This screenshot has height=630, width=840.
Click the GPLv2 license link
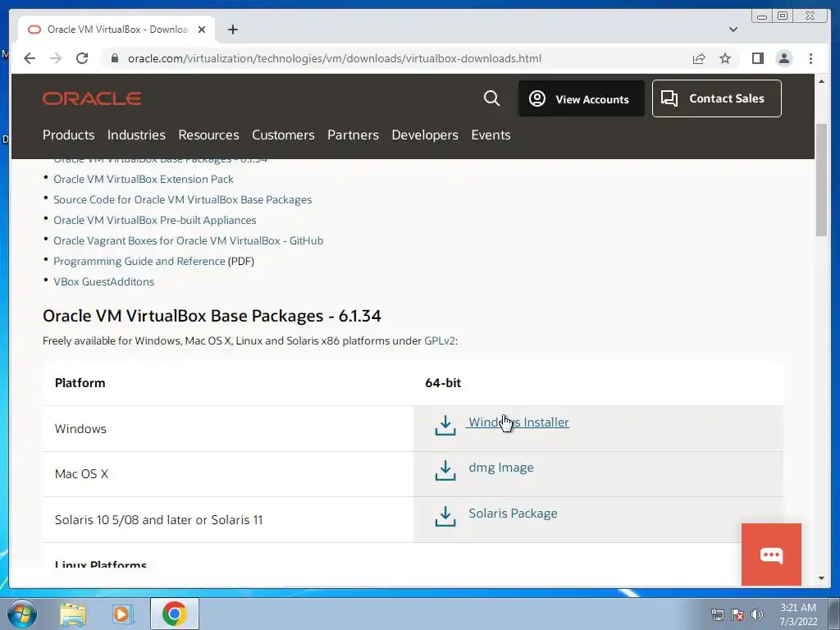pos(440,340)
